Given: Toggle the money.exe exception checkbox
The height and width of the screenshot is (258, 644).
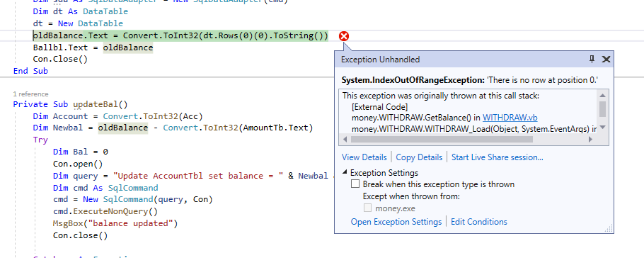Looking at the screenshot, I should click(x=368, y=208).
